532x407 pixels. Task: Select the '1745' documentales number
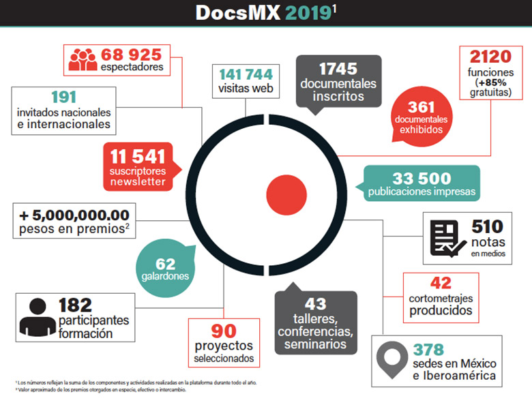click(338, 69)
